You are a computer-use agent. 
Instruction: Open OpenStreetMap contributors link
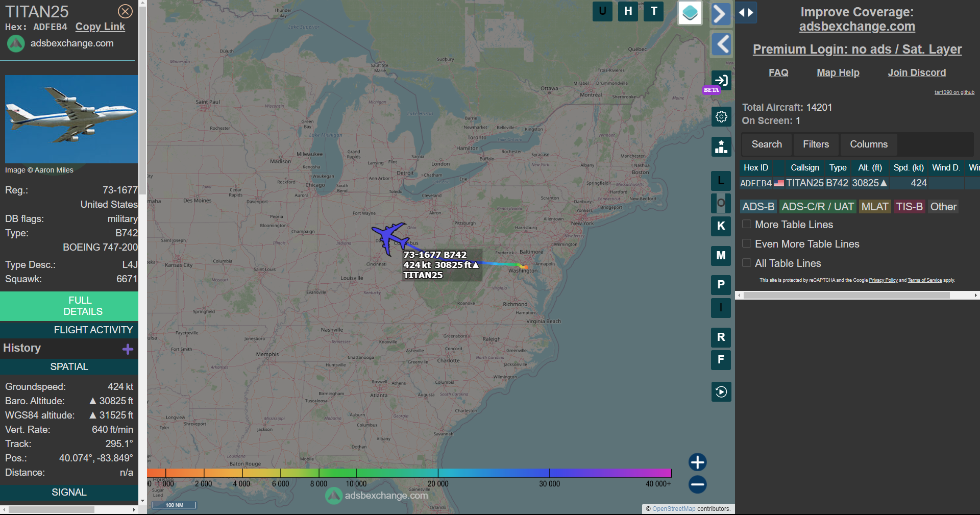674,509
